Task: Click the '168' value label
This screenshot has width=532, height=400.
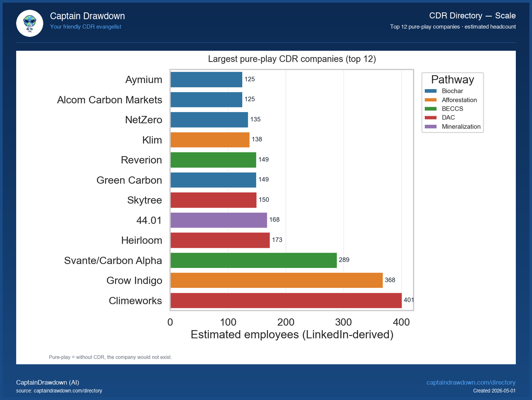Action: (274, 220)
